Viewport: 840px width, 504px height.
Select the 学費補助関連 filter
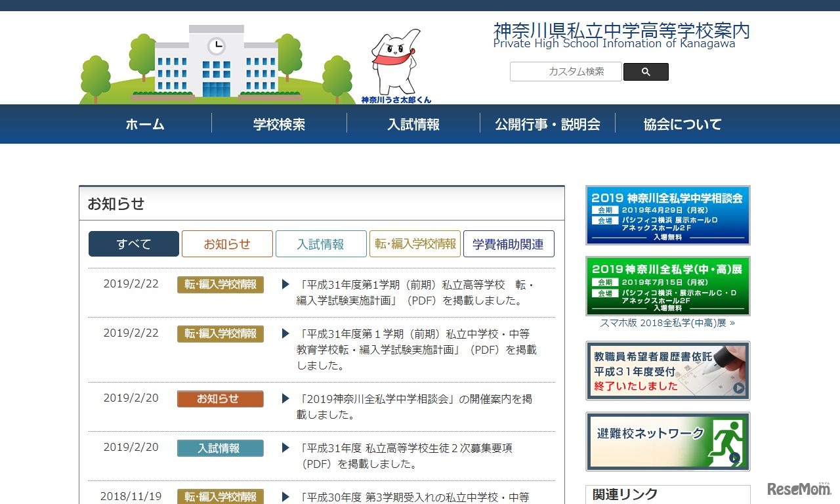pos(509,243)
